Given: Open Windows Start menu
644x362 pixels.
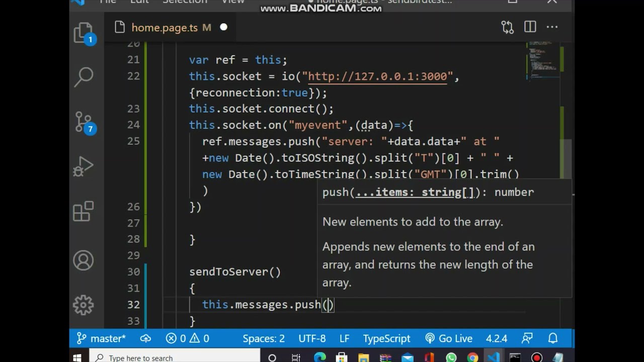Looking at the screenshot, I should pos(77,357).
